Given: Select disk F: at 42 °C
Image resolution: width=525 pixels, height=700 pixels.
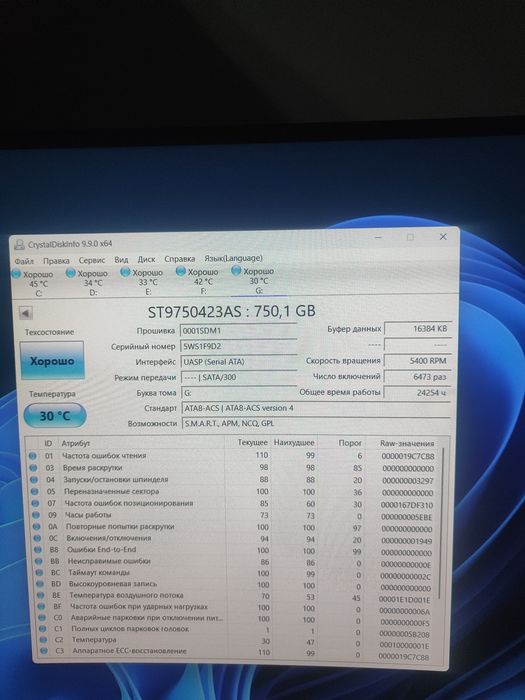Looking at the screenshot, I should 198,281.
